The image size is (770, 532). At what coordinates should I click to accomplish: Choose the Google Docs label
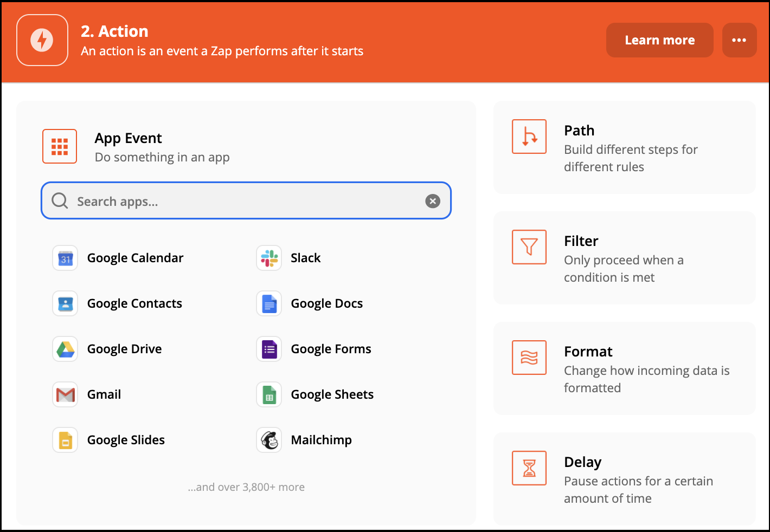click(x=327, y=303)
